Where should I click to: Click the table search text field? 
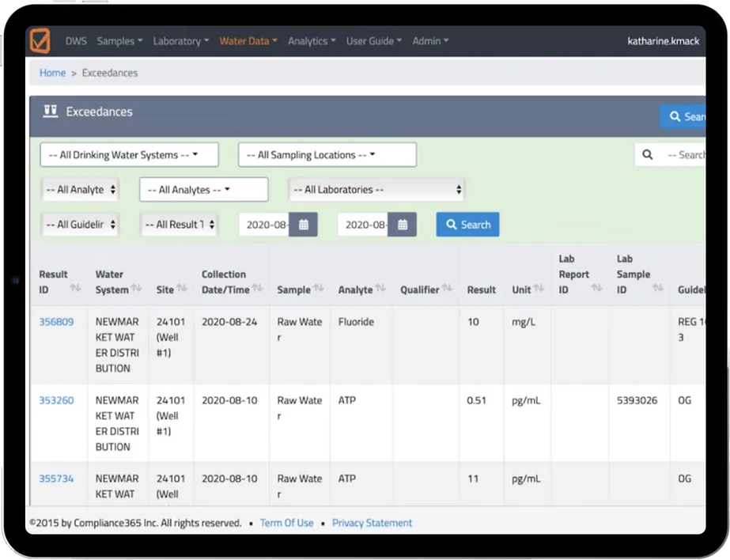(684, 154)
